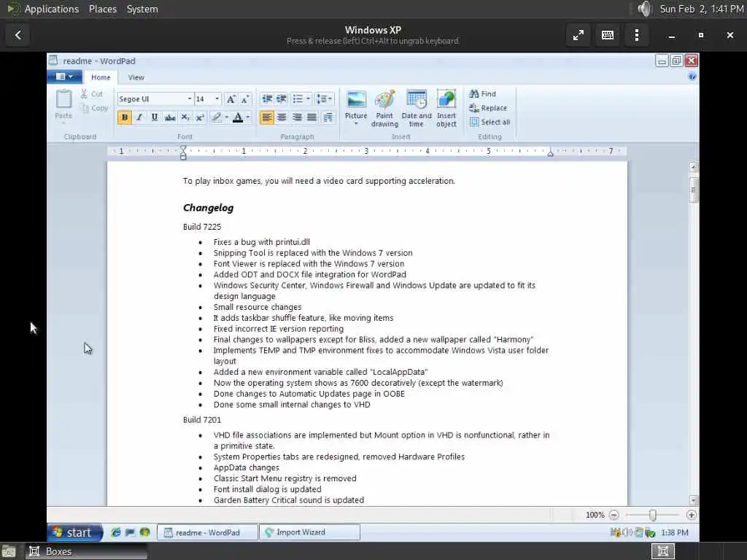Expand the Picture dropdown arrow

pos(356,124)
